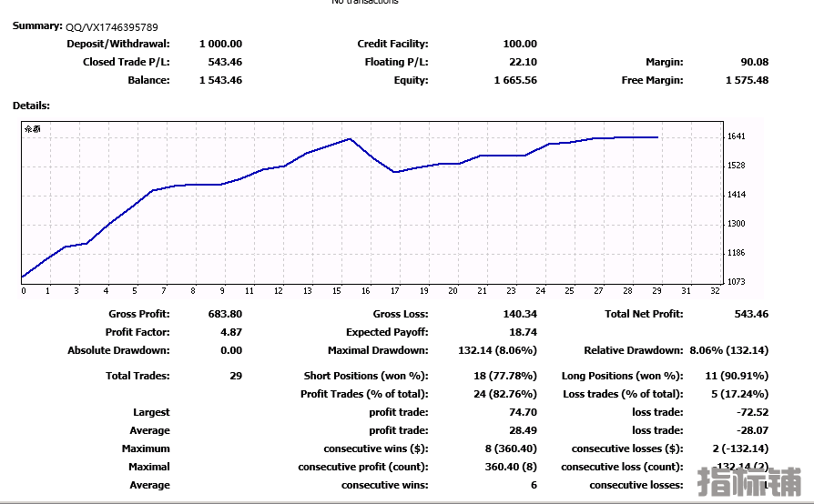The height and width of the screenshot is (504, 814).
Task: Click the Gross Profit value 683.80
Action: [x=225, y=314]
